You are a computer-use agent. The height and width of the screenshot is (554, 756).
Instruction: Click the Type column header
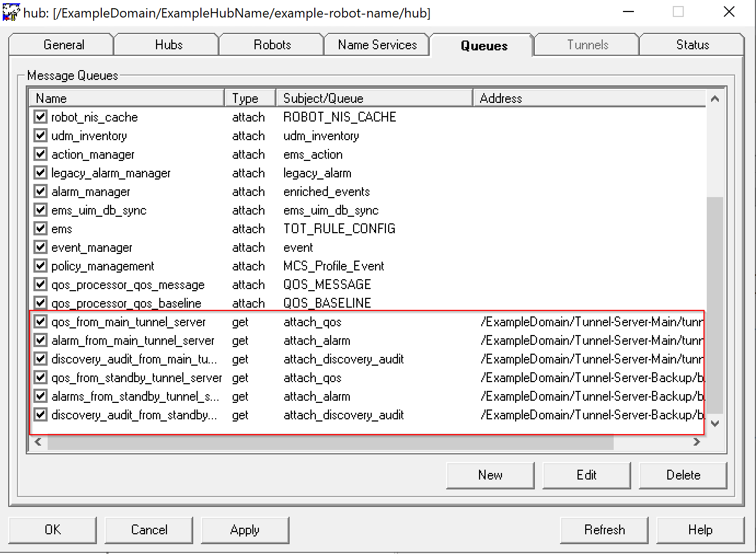[250, 98]
